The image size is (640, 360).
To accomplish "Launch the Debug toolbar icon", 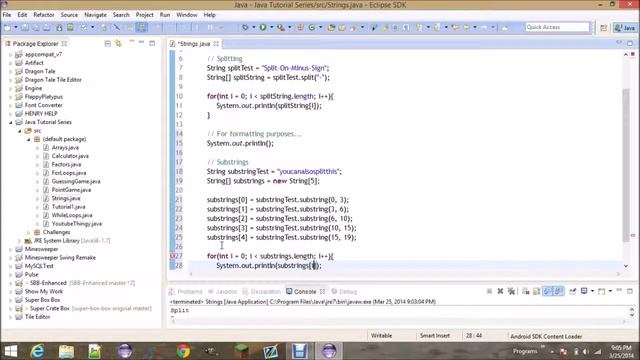I will tap(245, 27).
